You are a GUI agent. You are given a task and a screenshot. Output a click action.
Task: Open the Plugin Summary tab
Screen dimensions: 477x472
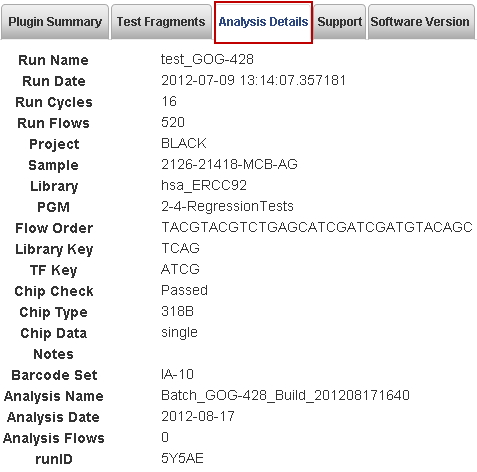55,22
